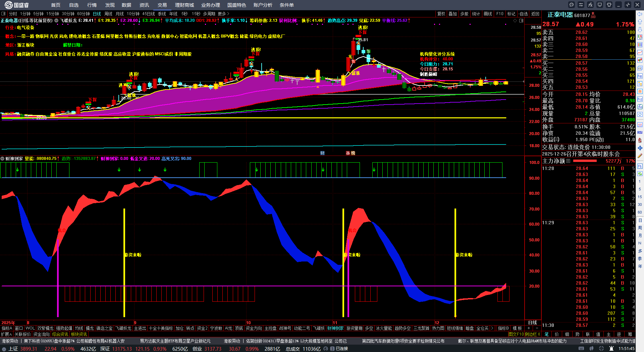Click the alarm siren icon in status bar
This screenshot has width=644, height=352.
[x=611, y=349]
